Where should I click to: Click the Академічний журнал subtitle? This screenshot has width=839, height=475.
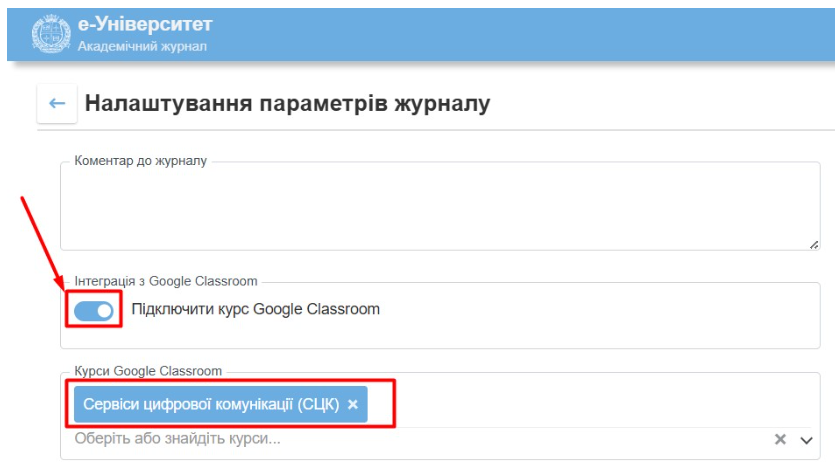pos(142,47)
